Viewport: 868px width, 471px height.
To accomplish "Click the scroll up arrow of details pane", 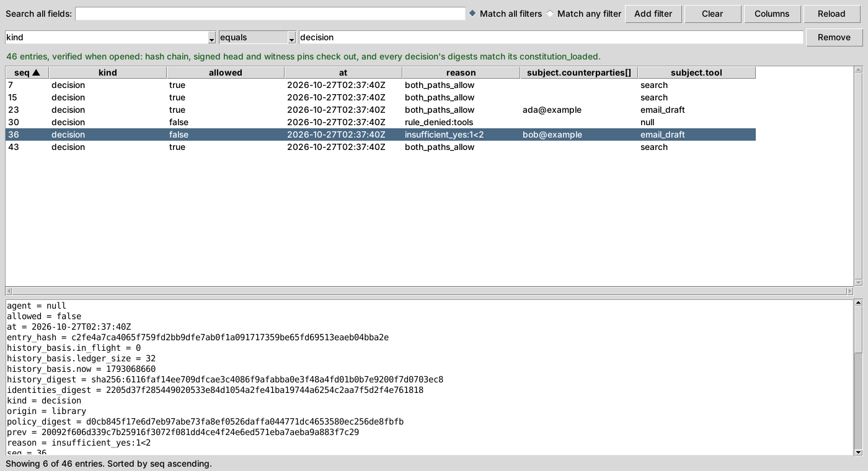I will (x=858, y=303).
